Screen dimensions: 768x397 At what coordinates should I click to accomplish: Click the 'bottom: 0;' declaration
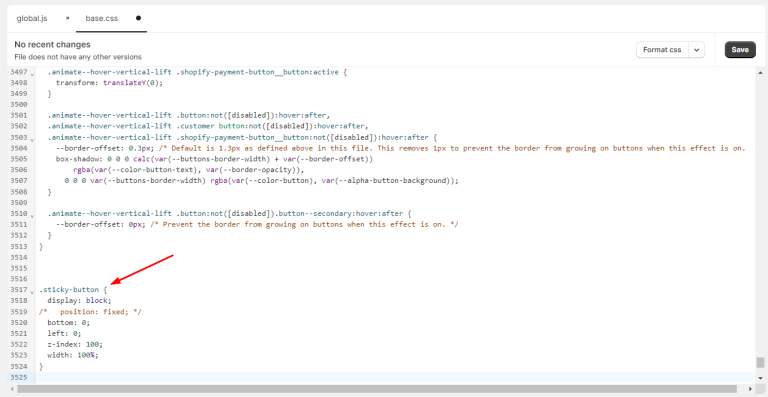(x=69, y=323)
